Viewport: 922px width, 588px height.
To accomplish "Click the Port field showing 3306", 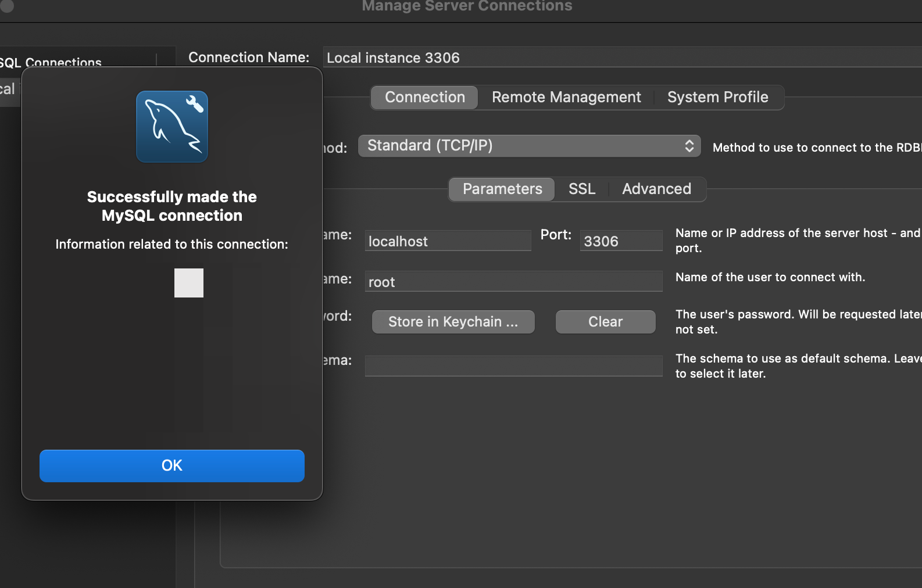I will pos(621,241).
